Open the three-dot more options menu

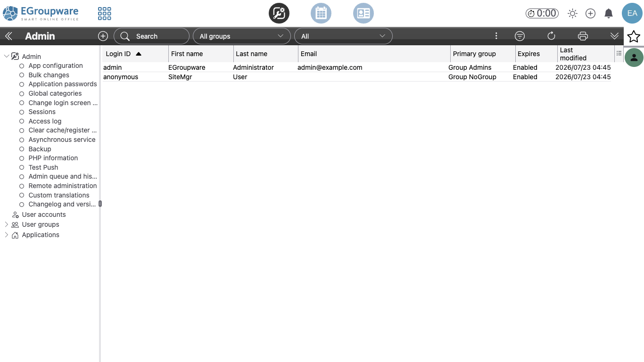(x=496, y=36)
